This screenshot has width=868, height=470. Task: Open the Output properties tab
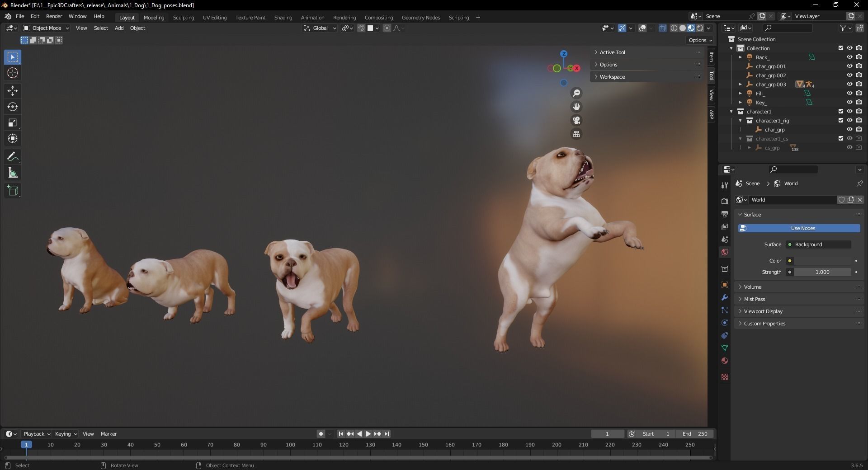point(725,214)
